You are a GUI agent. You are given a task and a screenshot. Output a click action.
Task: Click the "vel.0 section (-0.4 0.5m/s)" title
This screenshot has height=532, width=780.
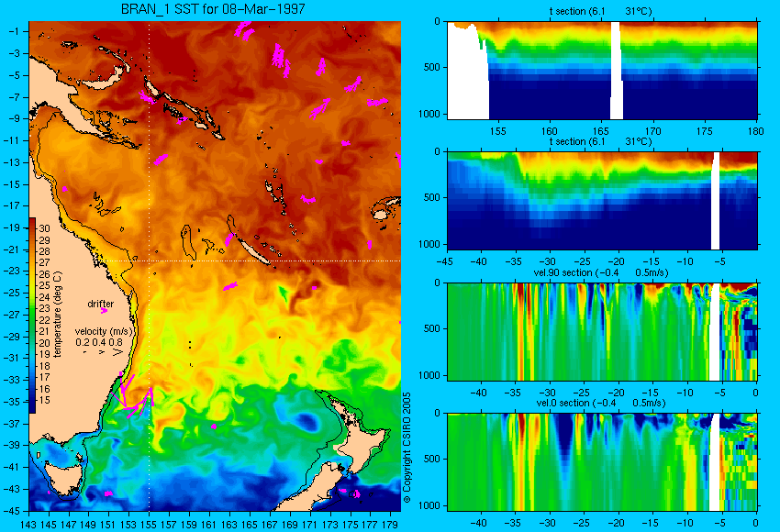(601, 403)
